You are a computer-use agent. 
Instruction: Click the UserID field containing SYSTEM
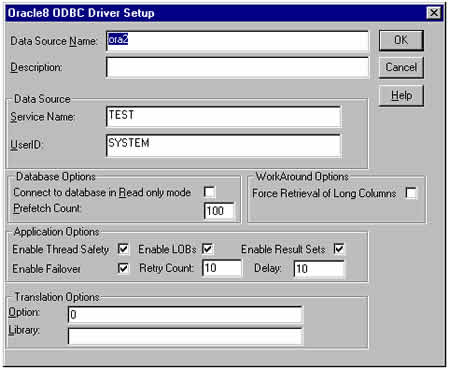[223, 145]
